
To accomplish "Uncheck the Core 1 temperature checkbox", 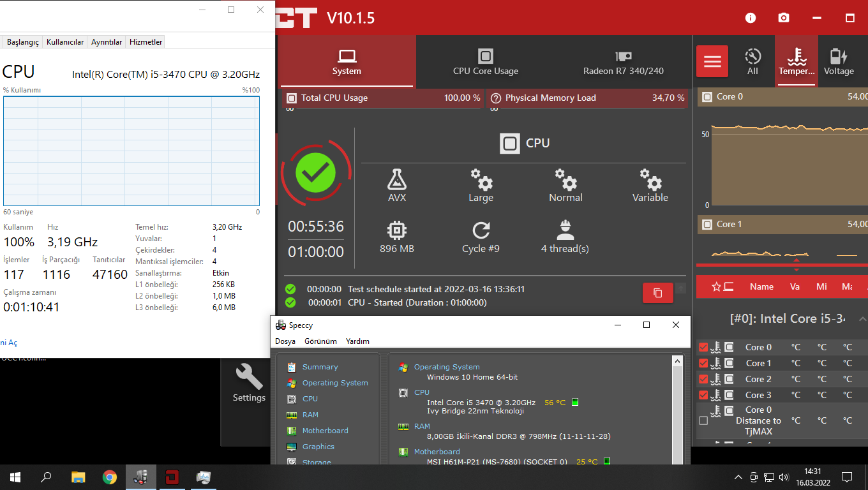I will [703, 363].
